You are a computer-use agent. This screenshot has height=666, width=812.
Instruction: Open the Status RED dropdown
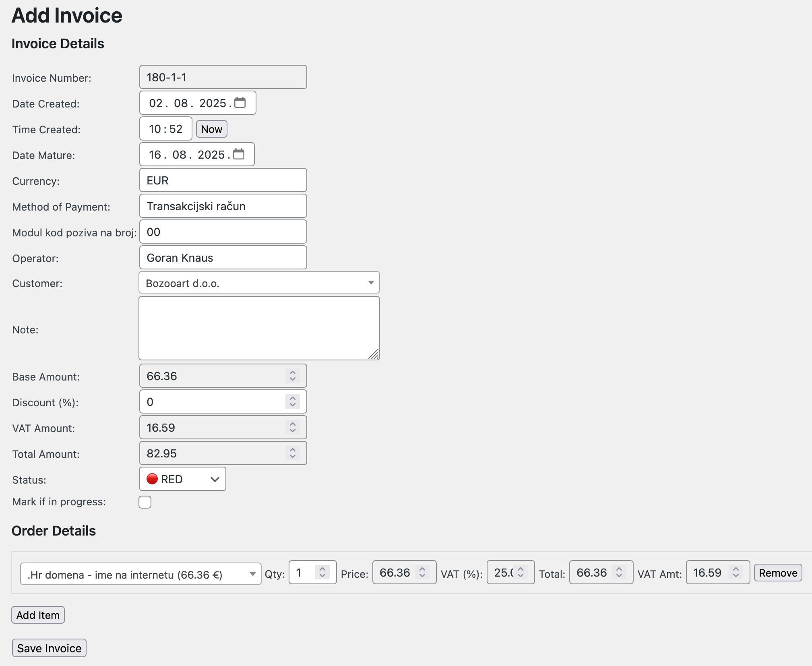coord(182,479)
